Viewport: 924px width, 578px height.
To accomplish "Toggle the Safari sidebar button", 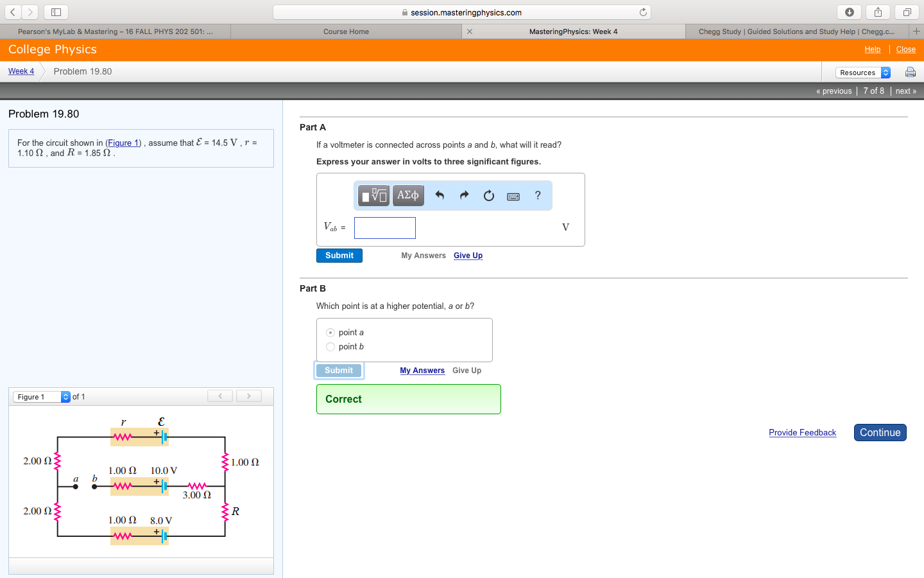I will coord(56,12).
